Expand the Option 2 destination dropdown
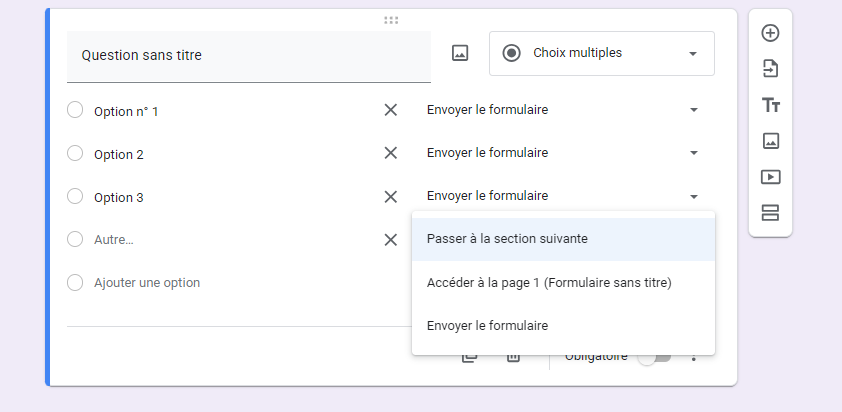 (x=563, y=153)
